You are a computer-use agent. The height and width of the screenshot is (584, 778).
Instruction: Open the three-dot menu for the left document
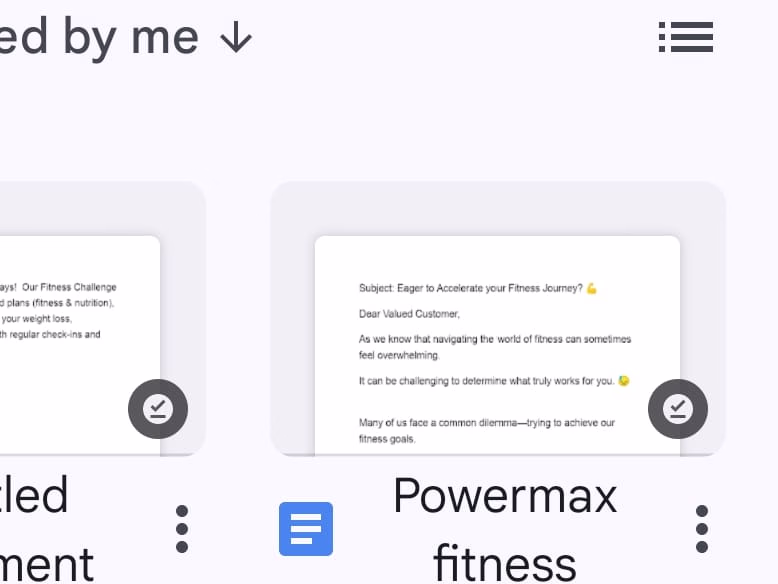(182, 529)
